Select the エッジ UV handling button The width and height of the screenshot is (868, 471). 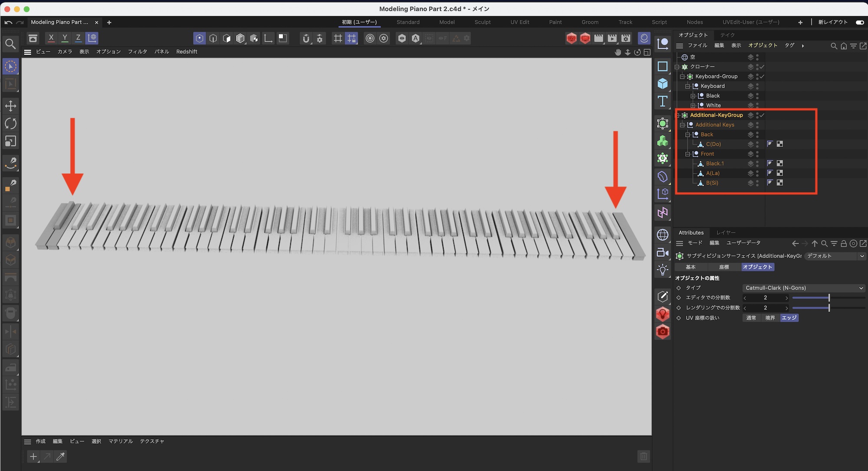(x=789, y=318)
